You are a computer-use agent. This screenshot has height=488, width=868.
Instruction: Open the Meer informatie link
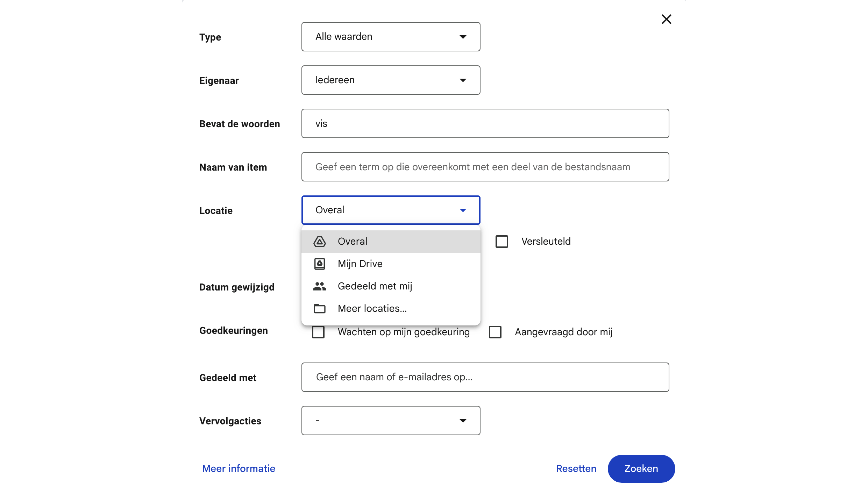pyautogui.click(x=239, y=468)
